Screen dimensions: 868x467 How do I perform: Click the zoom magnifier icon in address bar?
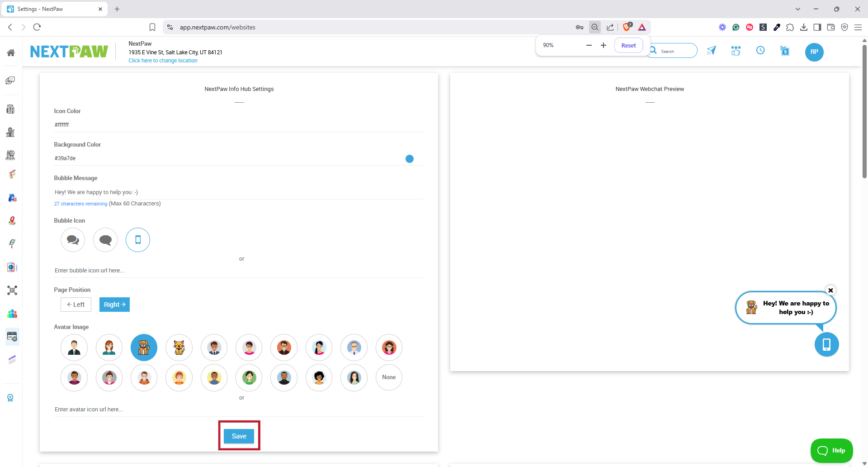coord(595,27)
